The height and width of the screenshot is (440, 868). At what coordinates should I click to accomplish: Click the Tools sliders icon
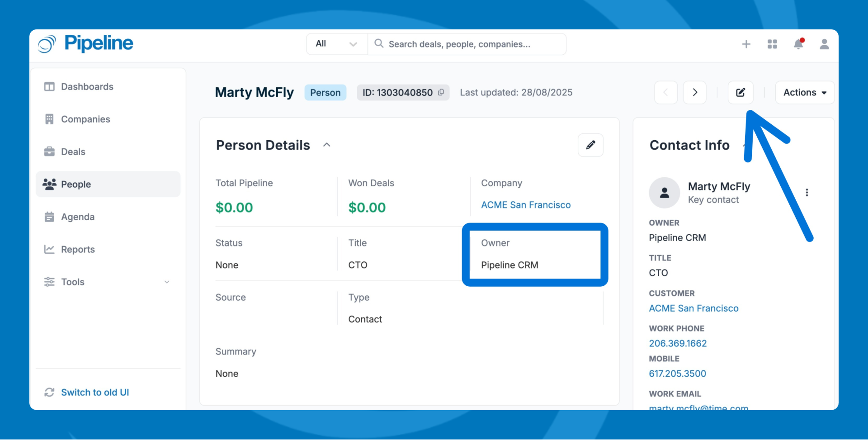[49, 282]
